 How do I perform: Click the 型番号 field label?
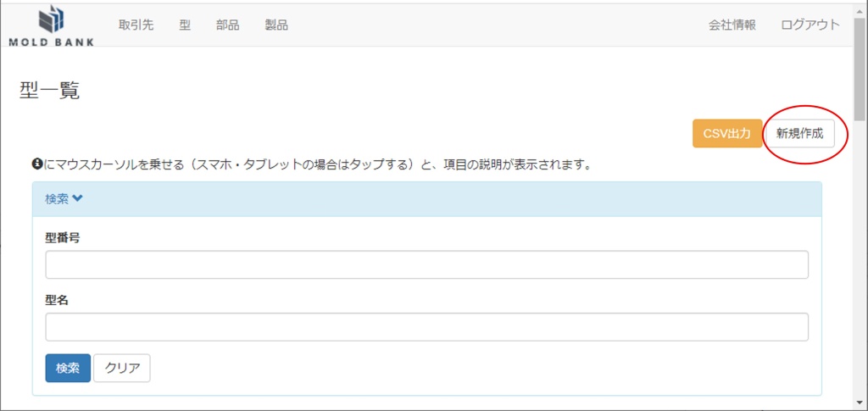(63, 237)
